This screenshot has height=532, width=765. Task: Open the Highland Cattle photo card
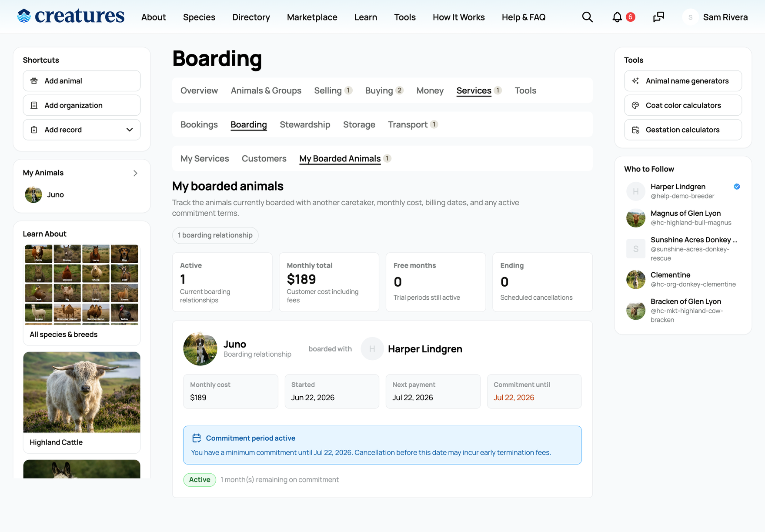[x=82, y=392]
